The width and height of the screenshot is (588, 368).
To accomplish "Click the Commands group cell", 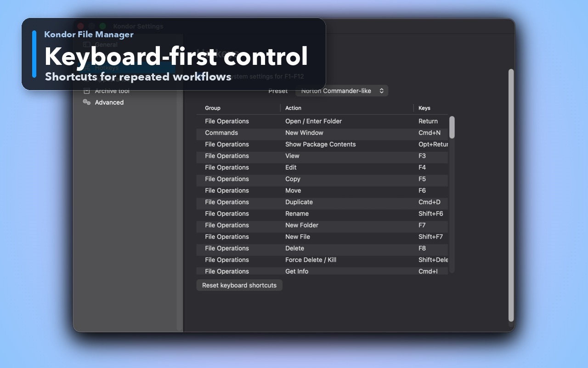I will pos(221,132).
